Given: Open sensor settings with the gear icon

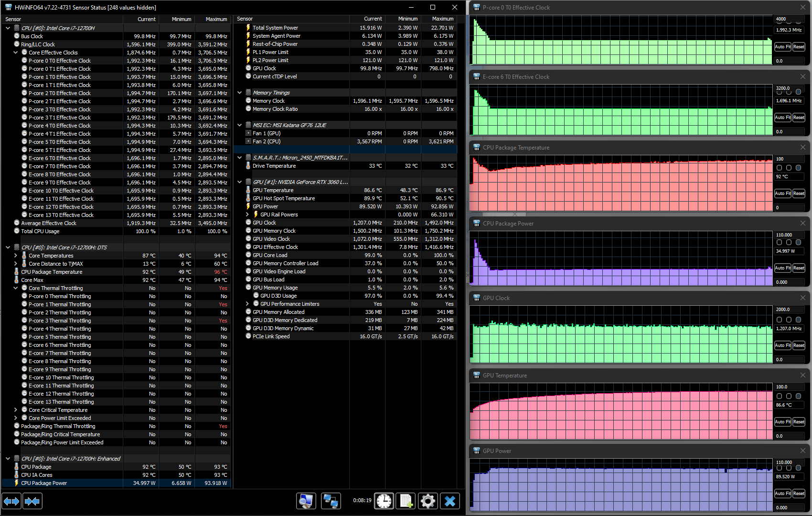Looking at the screenshot, I should [x=428, y=501].
